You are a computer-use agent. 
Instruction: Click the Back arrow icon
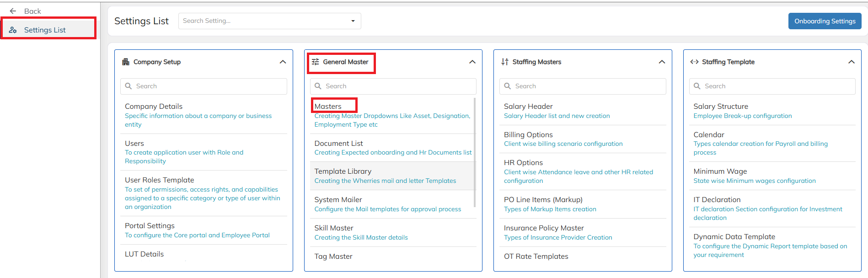[13, 11]
